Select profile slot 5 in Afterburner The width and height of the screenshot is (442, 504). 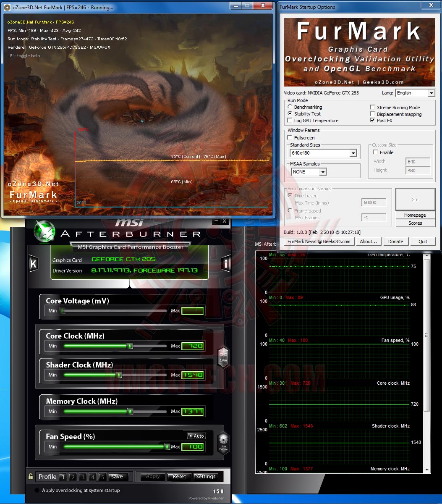point(102,477)
